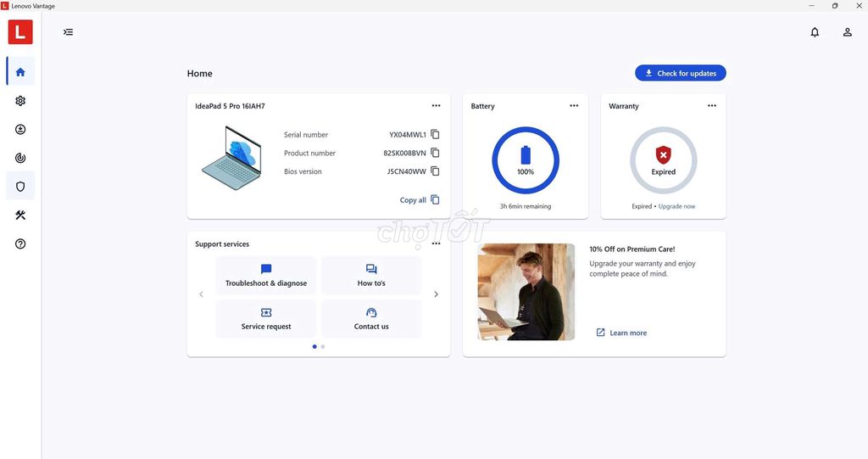The image size is (868, 459).
Task: Open notifications bell icon
Action: click(815, 32)
